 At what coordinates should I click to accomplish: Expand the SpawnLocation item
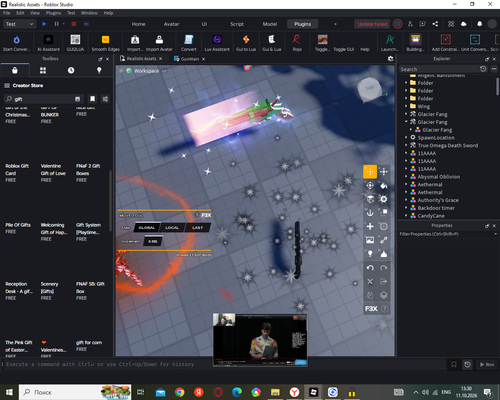406,137
